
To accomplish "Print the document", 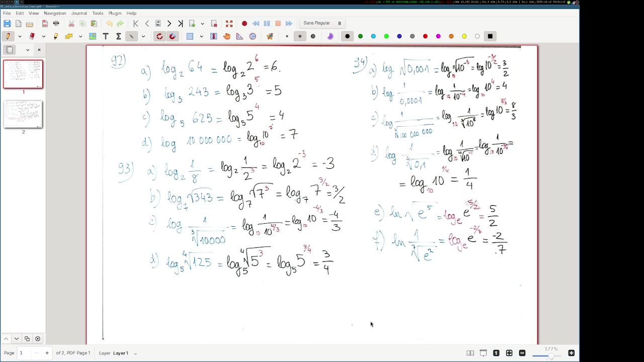I will [56, 24].
